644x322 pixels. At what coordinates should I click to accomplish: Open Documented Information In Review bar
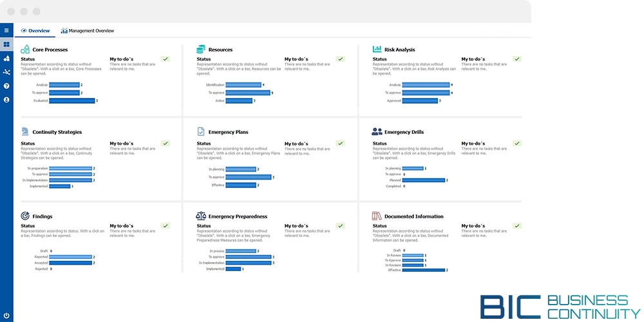click(413, 256)
